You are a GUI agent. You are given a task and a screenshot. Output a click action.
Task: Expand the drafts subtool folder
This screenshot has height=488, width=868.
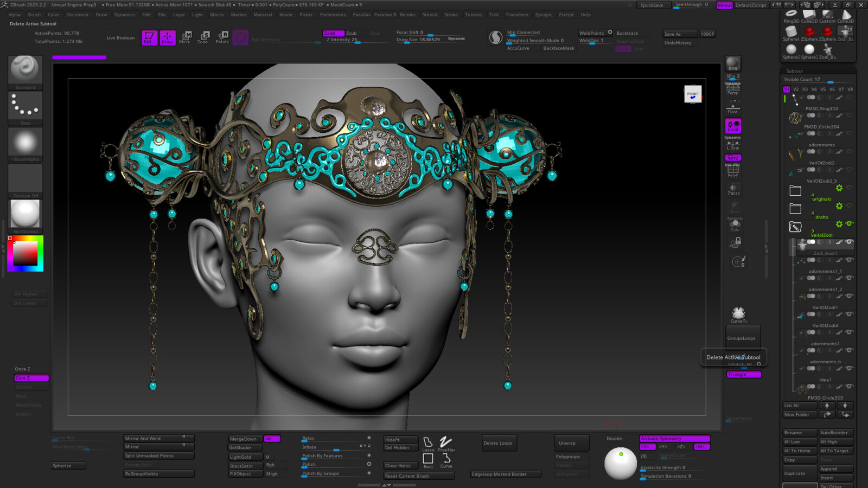coord(795,209)
